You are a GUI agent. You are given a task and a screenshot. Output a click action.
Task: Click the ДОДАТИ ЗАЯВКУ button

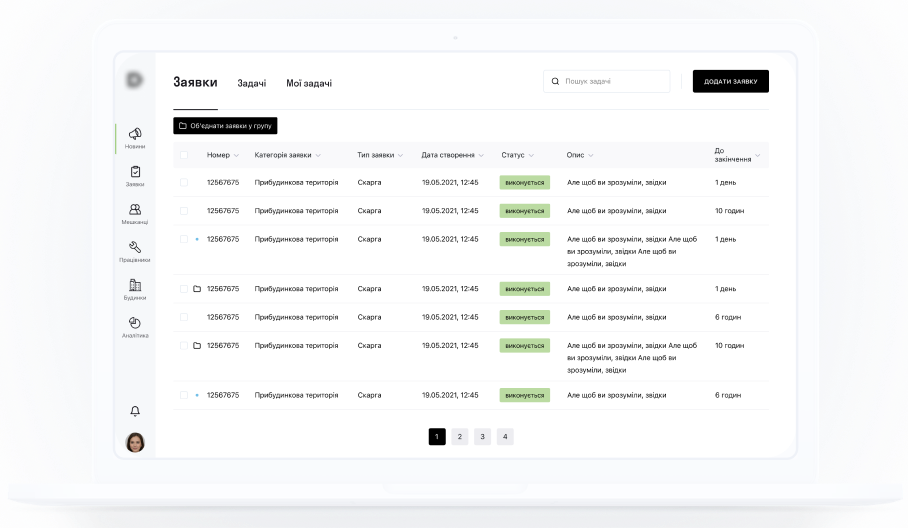tap(730, 81)
